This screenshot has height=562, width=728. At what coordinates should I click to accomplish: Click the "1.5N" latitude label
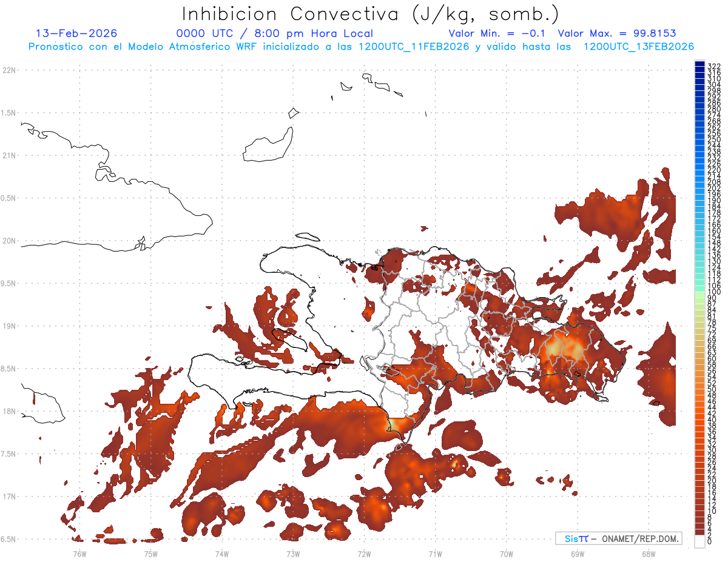(9, 113)
